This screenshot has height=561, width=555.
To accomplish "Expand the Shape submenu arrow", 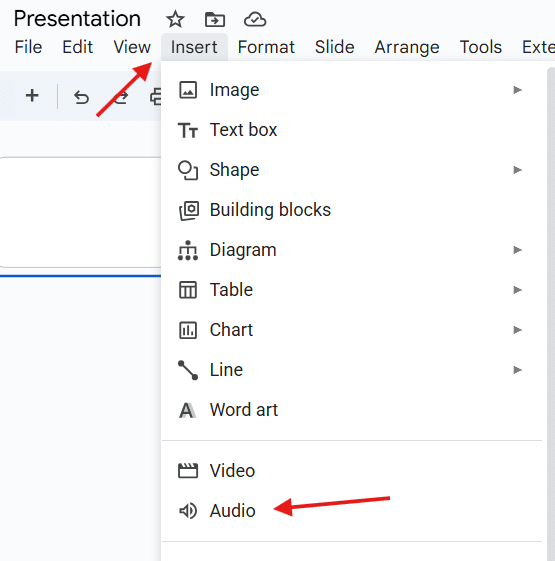I will tap(517, 170).
